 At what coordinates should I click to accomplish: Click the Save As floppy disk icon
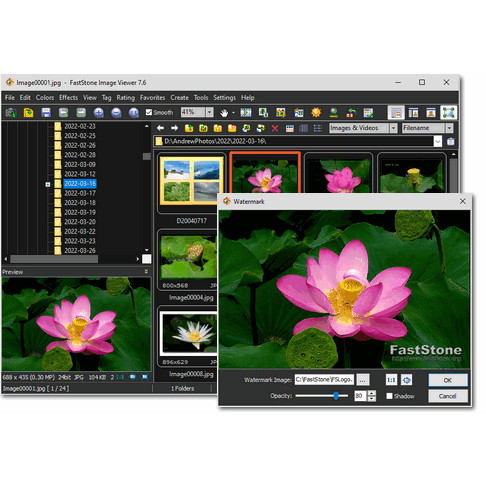click(46, 112)
